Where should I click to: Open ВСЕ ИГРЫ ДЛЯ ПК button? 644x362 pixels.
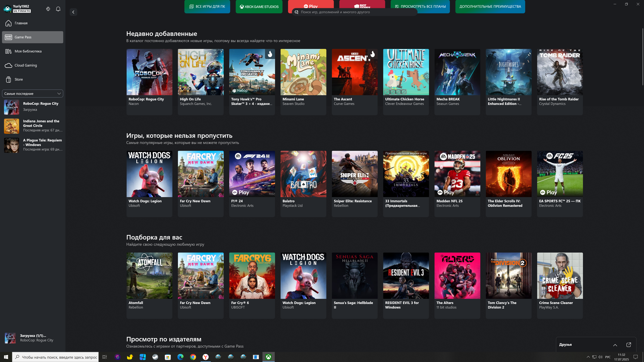(207, 7)
